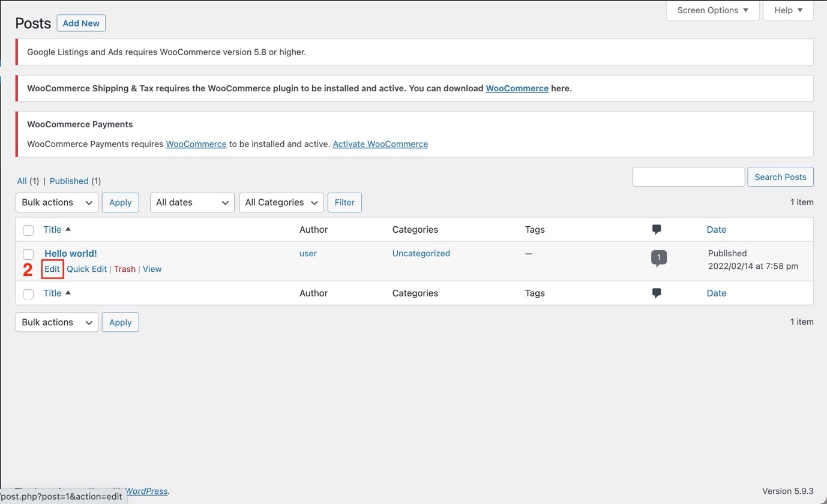Screen dimensions: 827x504
Task: Click the Add New post button
Action: [x=81, y=23]
